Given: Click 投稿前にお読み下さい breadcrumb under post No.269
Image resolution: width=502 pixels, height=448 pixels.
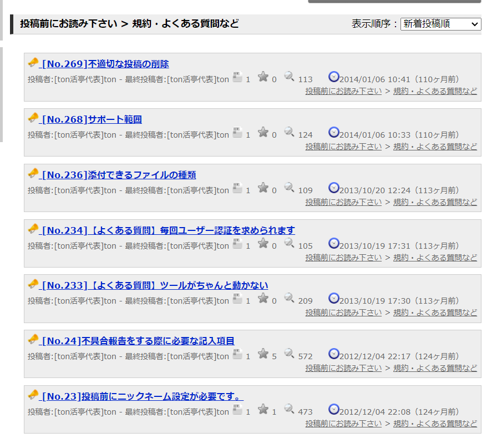Looking at the screenshot, I should pos(343,91).
